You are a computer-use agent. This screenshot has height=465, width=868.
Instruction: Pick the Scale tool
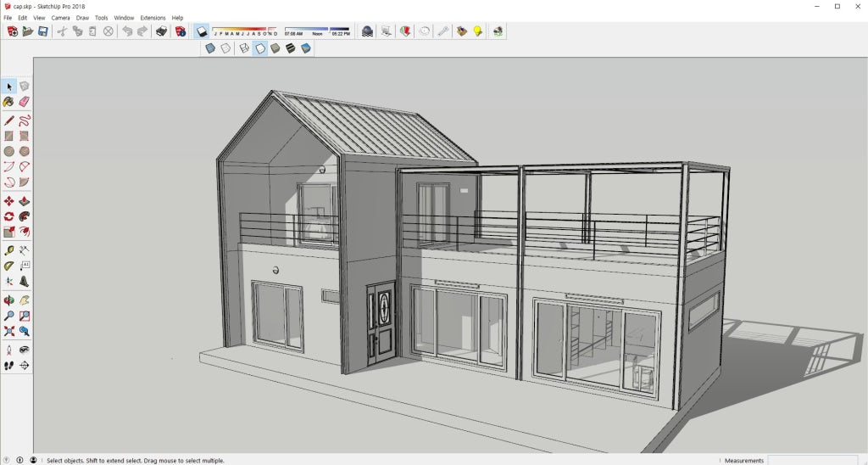[8, 232]
